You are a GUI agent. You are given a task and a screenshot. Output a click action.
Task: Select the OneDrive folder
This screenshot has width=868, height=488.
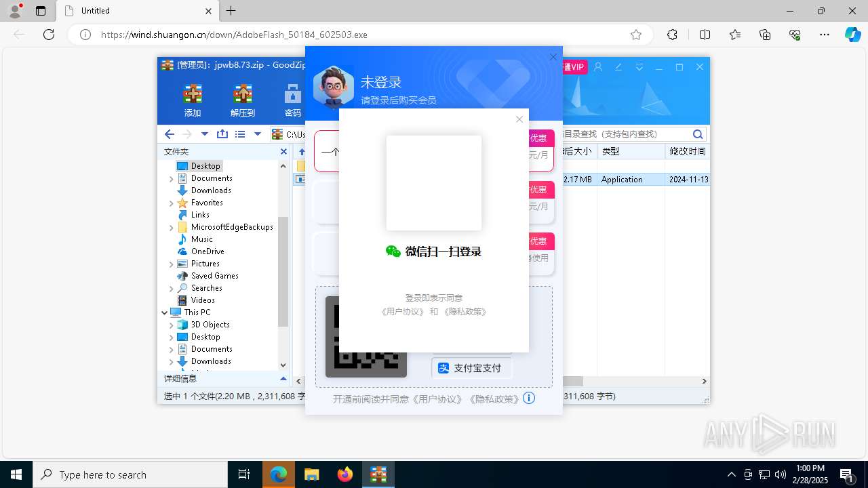208,251
